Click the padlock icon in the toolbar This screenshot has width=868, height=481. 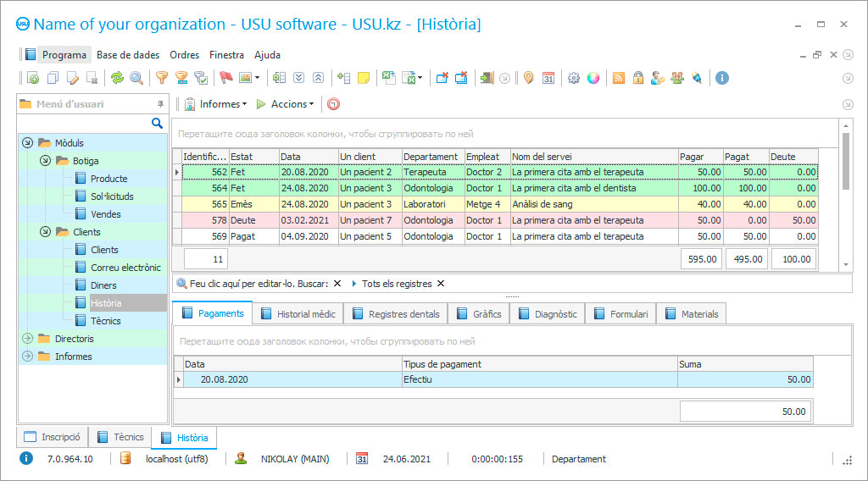coord(638,78)
